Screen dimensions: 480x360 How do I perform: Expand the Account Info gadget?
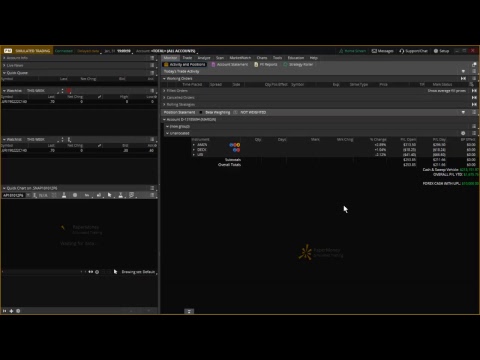tap(4, 58)
